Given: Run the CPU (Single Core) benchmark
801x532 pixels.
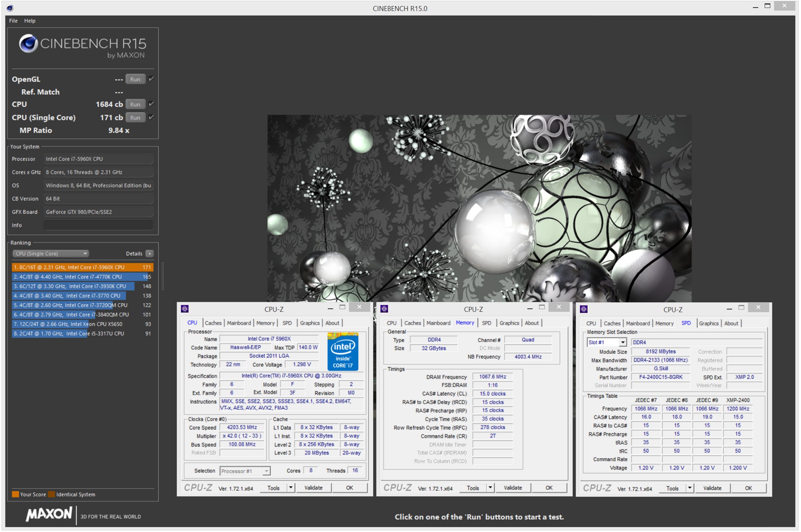Looking at the screenshot, I should [x=135, y=117].
